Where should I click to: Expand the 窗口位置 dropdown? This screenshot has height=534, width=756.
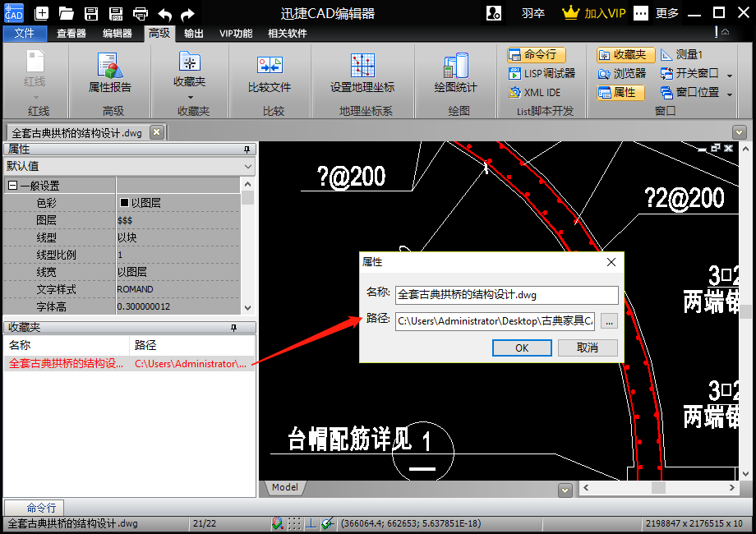tap(730, 94)
